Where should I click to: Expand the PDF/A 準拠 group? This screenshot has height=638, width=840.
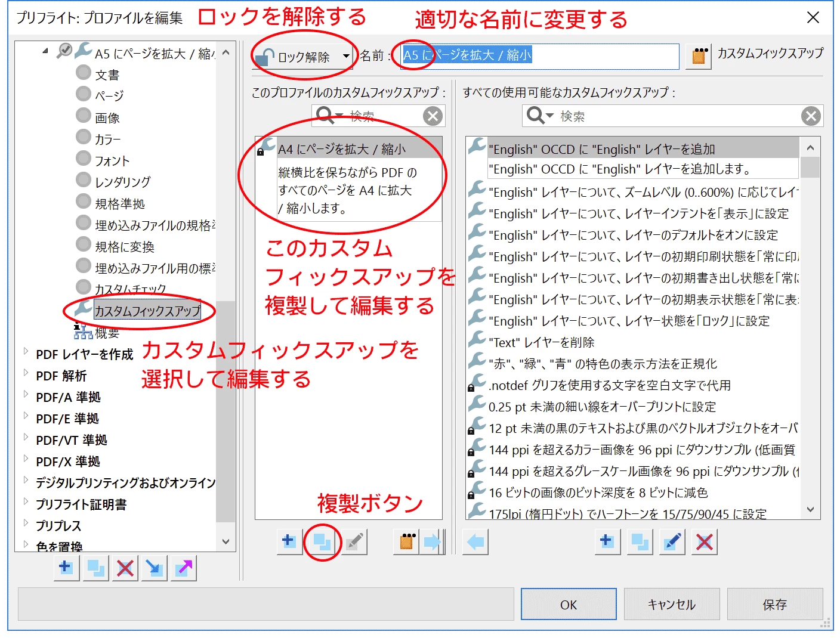[26, 394]
